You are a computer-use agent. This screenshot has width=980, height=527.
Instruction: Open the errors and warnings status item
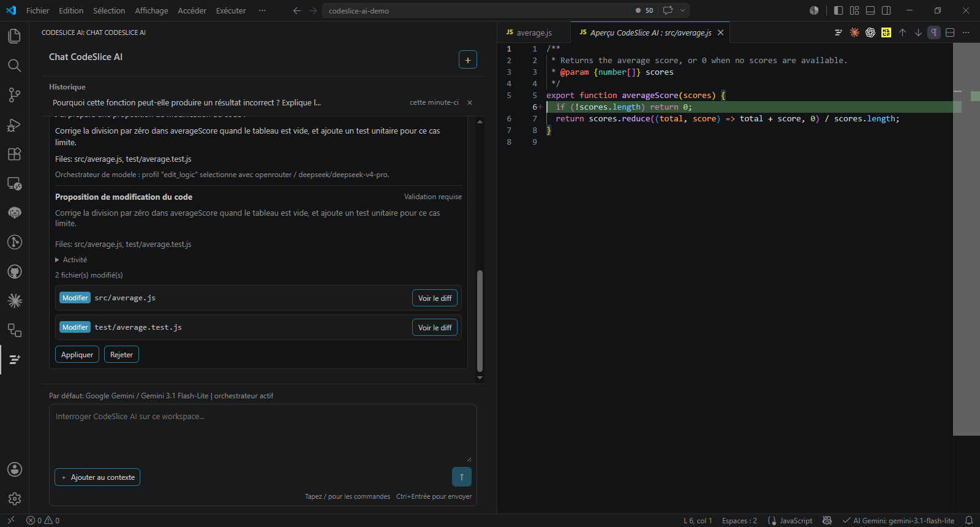(43, 520)
